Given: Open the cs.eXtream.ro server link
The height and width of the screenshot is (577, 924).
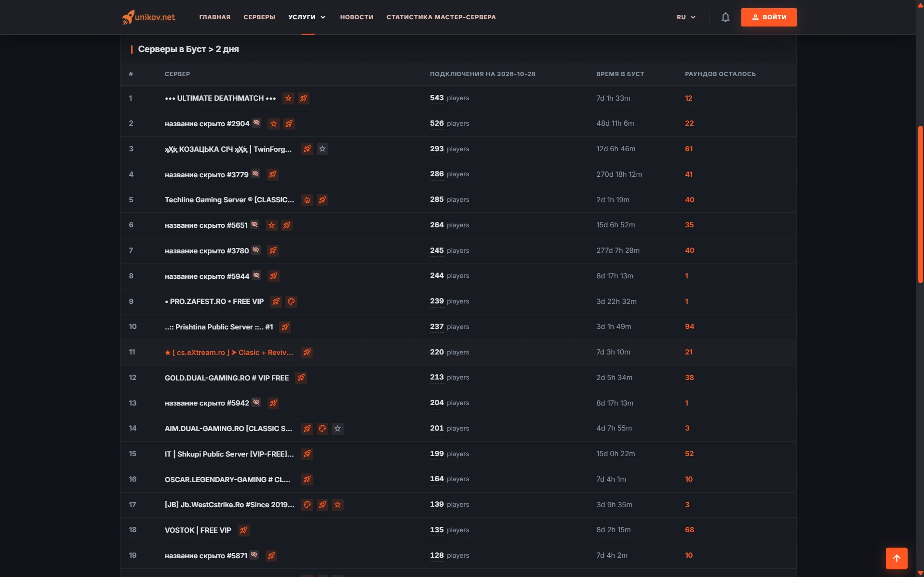Looking at the screenshot, I should pos(229,353).
